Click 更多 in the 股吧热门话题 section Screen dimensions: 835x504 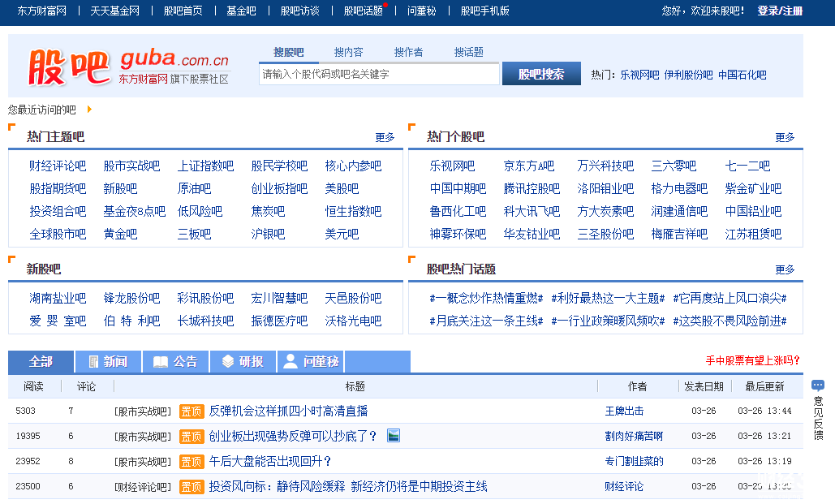(x=785, y=269)
